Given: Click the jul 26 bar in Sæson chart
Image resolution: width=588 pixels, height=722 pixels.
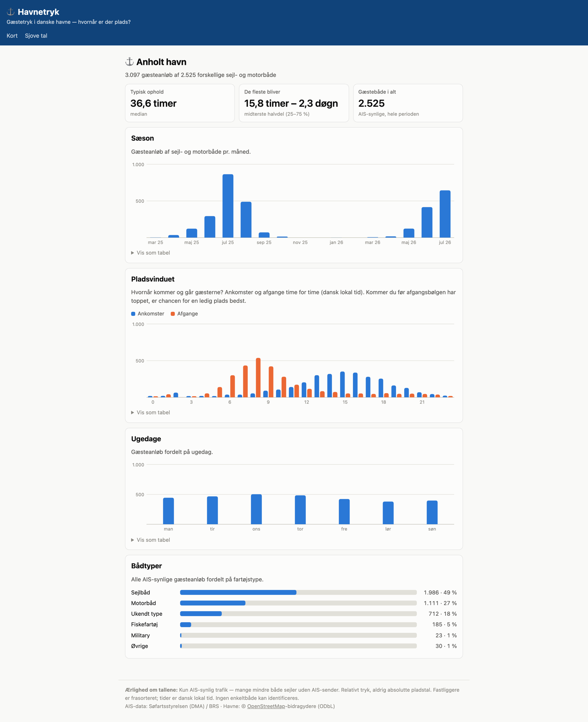Looking at the screenshot, I should tap(445, 214).
